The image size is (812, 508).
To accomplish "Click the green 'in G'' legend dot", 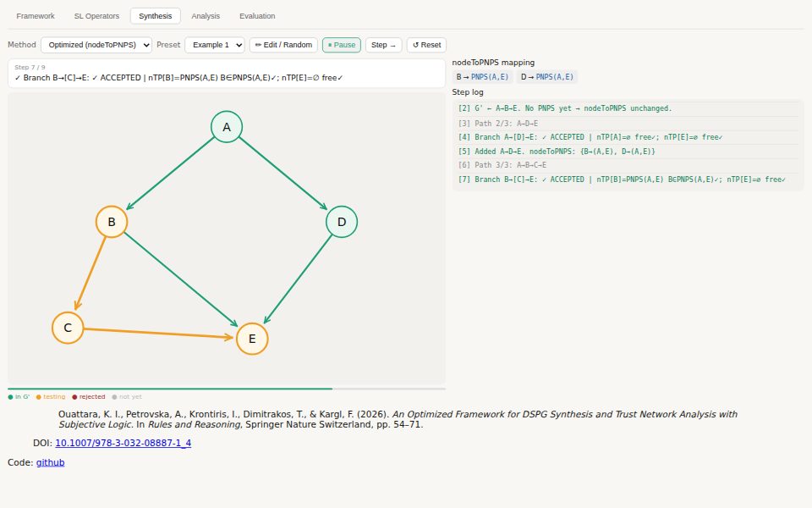I will pyautogui.click(x=10, y=397).
